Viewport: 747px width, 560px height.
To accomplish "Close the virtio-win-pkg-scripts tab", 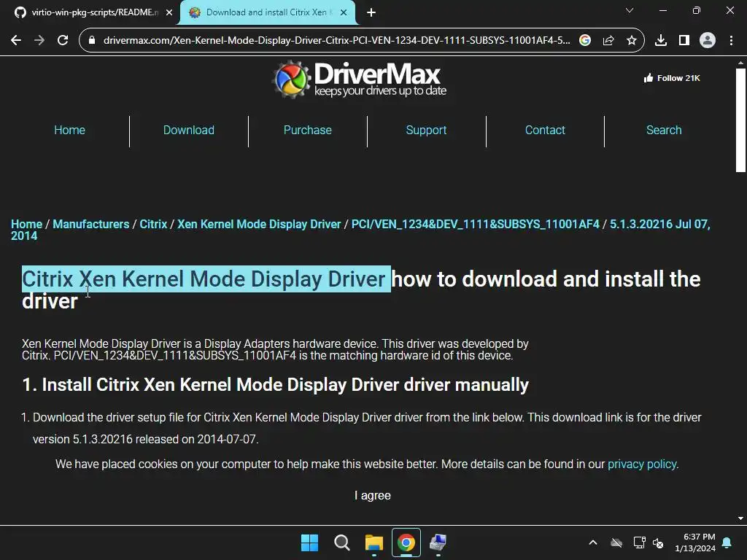I will (x=169, y=12).
